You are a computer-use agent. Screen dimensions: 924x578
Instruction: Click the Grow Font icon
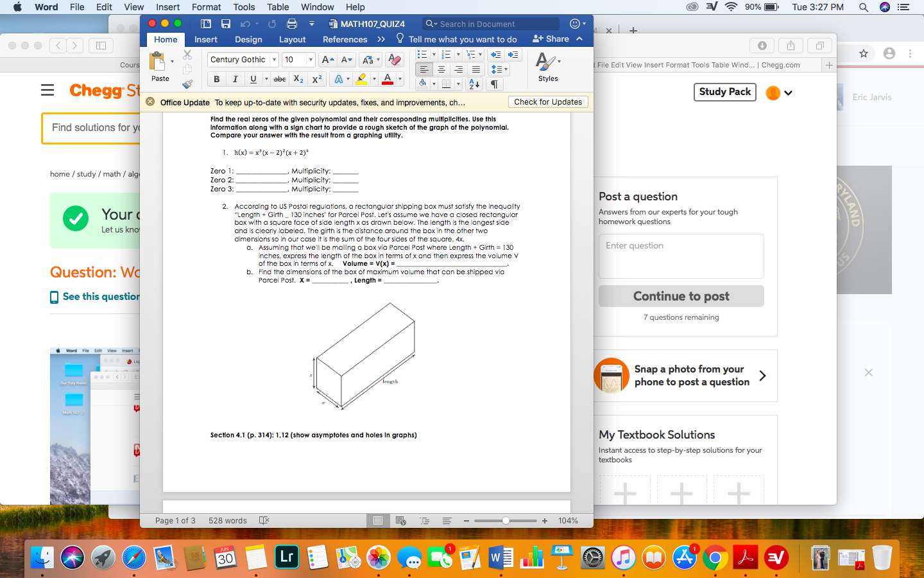click(327, 59)
